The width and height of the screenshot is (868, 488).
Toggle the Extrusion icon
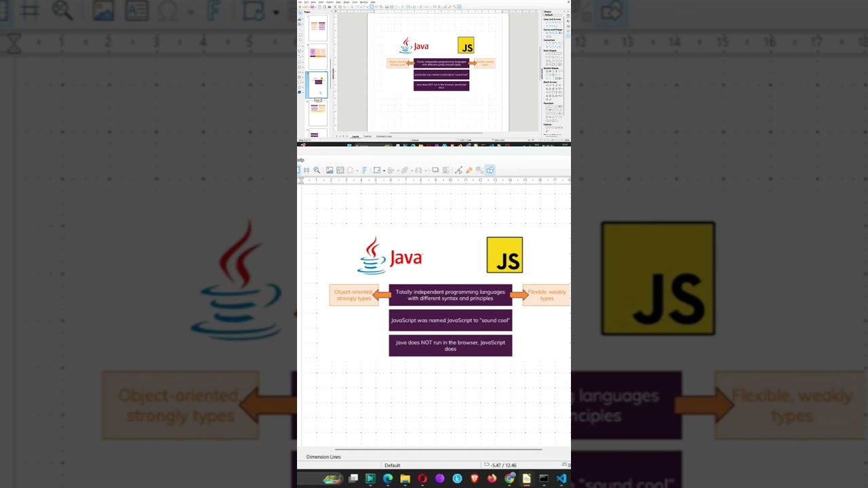pyautogui.click(x=479, y=170)
